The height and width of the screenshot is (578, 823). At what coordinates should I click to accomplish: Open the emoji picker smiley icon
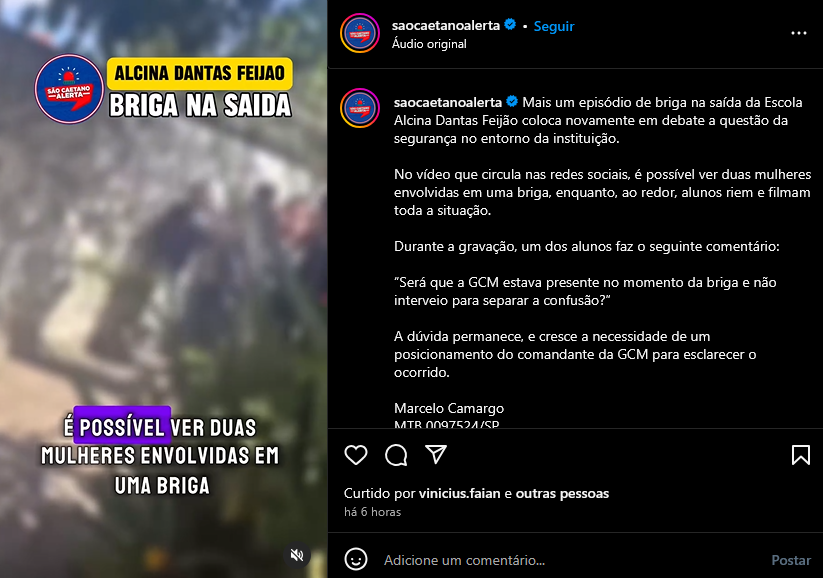pos(356,559)
